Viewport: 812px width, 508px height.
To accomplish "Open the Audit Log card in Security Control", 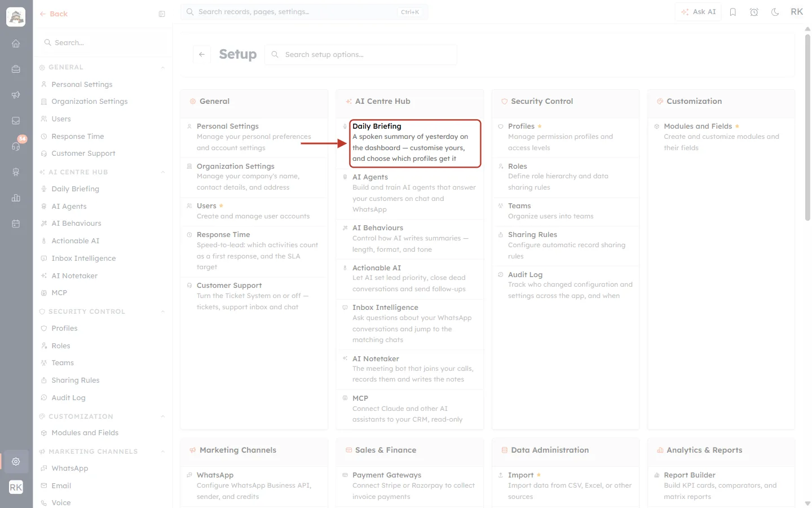I will (566, 285).
